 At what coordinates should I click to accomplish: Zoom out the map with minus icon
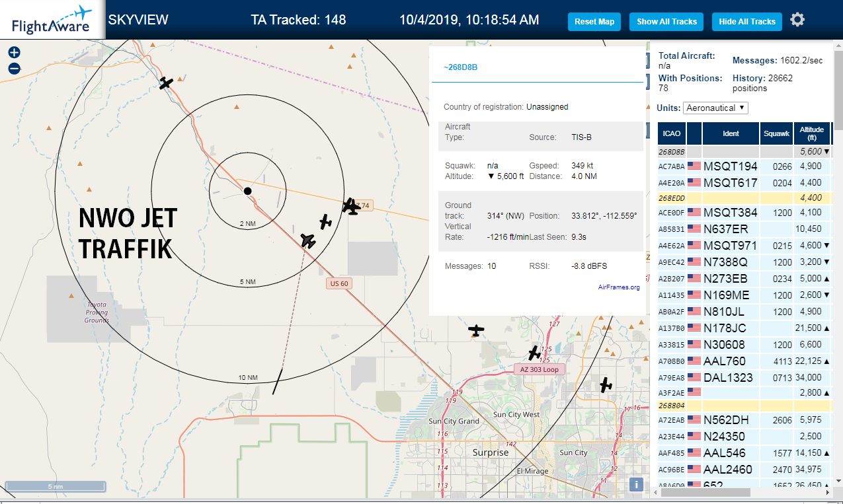14,68
